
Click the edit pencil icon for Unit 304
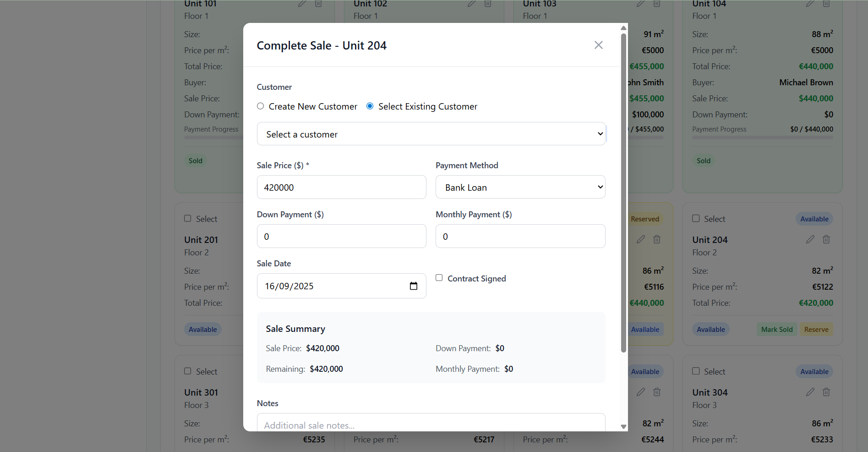pos(810,392)
